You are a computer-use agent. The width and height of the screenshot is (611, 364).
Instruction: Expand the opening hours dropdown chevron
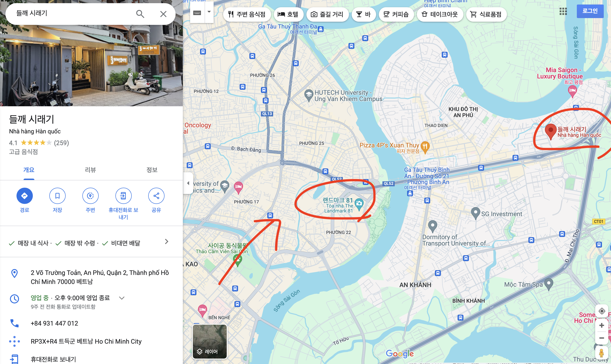[122, 298]
